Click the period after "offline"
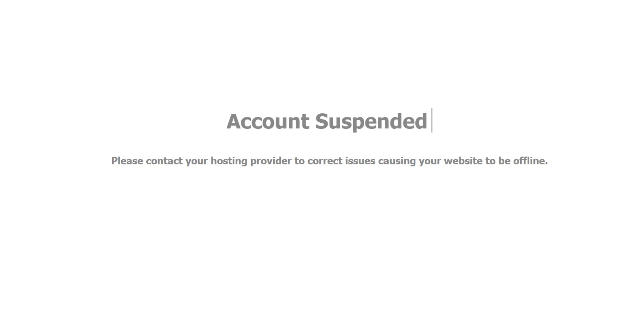This screenshot has width=644, height=325. (546, 164)
